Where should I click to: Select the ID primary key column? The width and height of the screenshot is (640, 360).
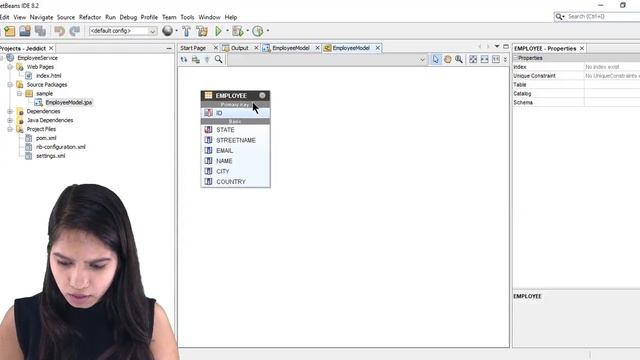click(x=236, y=113)
